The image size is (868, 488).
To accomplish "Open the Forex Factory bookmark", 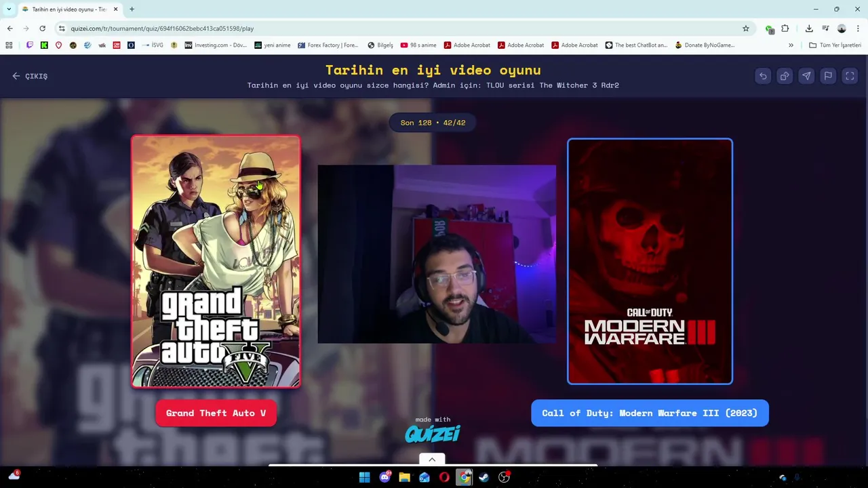I will (x=328, y=45).
